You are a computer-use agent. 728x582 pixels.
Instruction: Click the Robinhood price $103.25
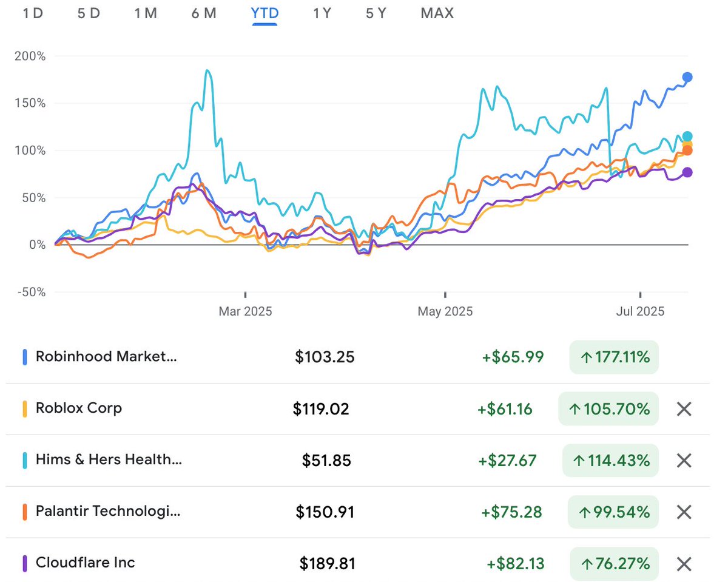coord(325,357)
